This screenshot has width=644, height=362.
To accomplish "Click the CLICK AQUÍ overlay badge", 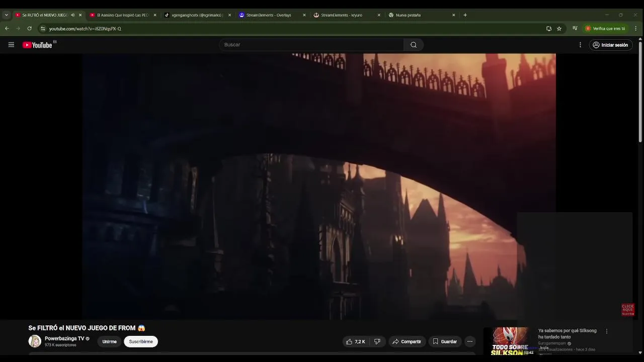I will [x=628, y=309].
